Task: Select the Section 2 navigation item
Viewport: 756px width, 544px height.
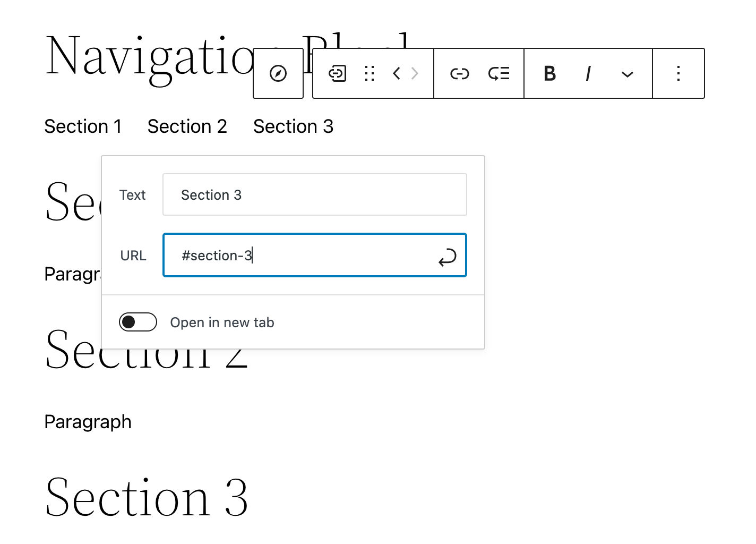Action: click(187, 126)
